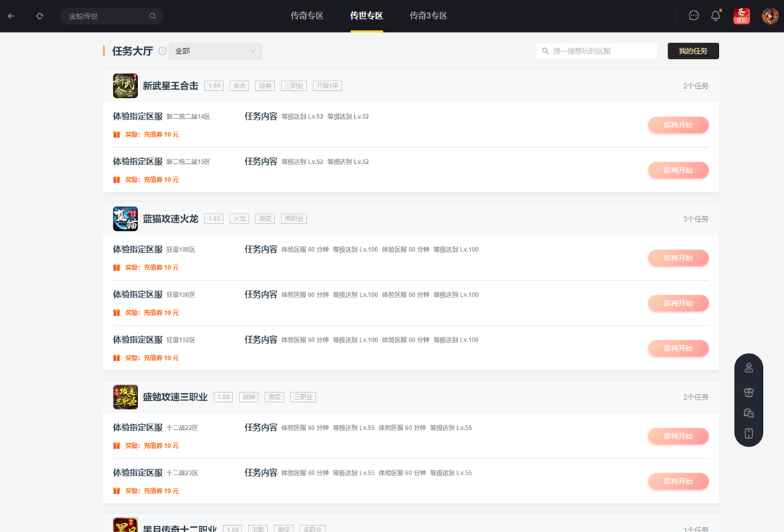Image resolution: width=784 pixels, height=532 pixels.
Task: Click the mobile phone icon in floating sidebar
Action: point(748,433)
